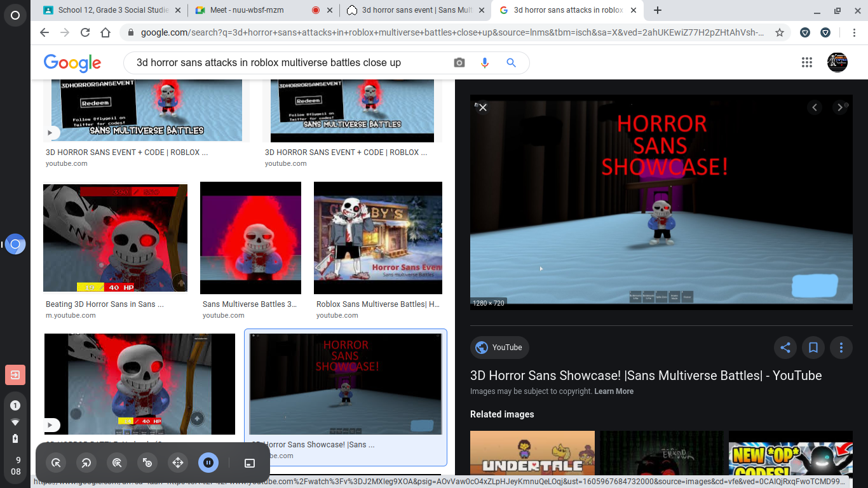Open the ChromeOS launcher circle button
The image size is (868, 488).
click(15, 15)
